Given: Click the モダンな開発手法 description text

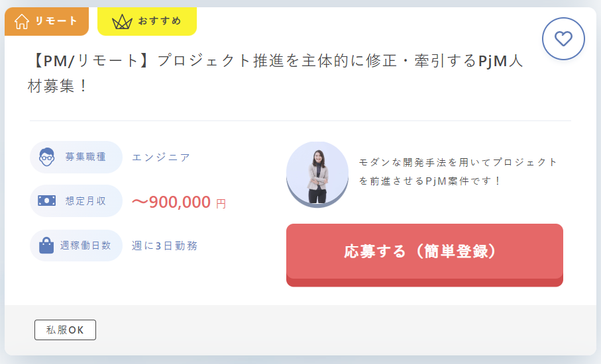Looking at the screenshot, I should pyautogui.click(x=457, y=171).
